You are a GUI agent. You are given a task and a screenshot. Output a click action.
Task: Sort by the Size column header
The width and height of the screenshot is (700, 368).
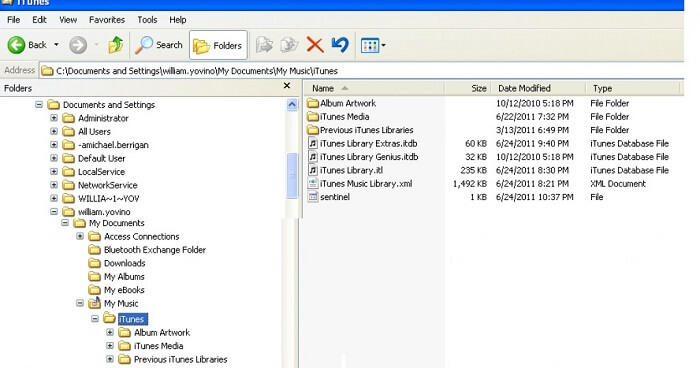(x=467, y=88)
